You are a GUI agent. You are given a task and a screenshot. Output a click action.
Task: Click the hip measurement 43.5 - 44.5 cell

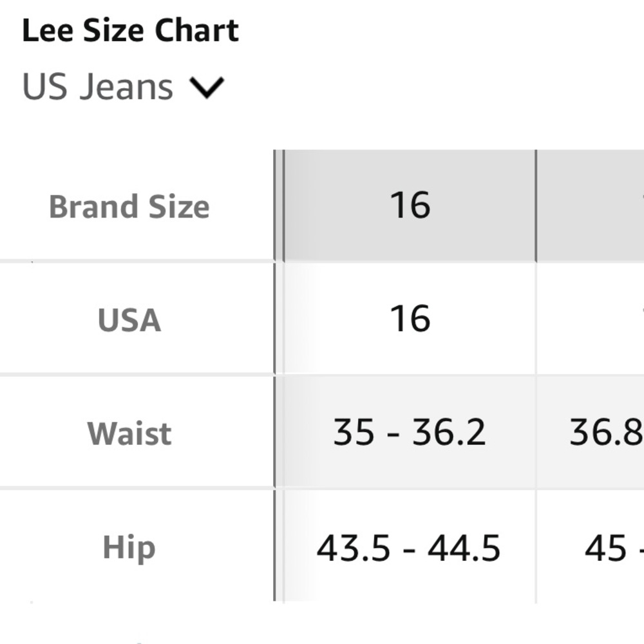tap(408, 548)
